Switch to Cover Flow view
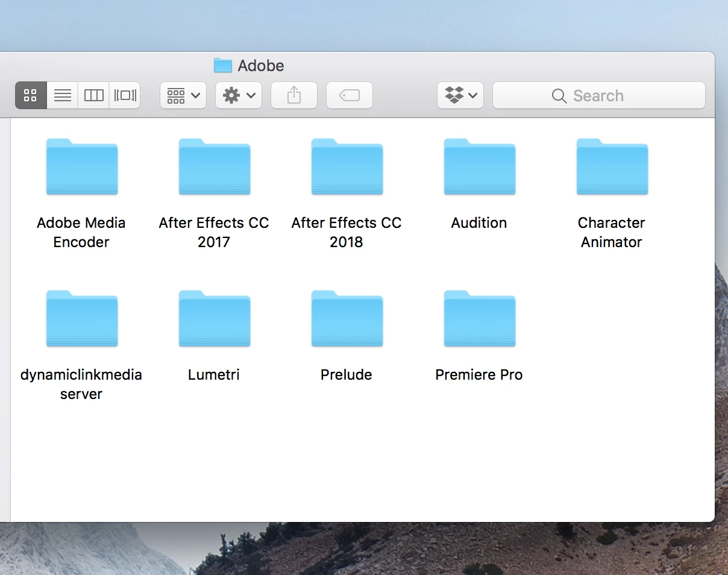 (125, 95)
